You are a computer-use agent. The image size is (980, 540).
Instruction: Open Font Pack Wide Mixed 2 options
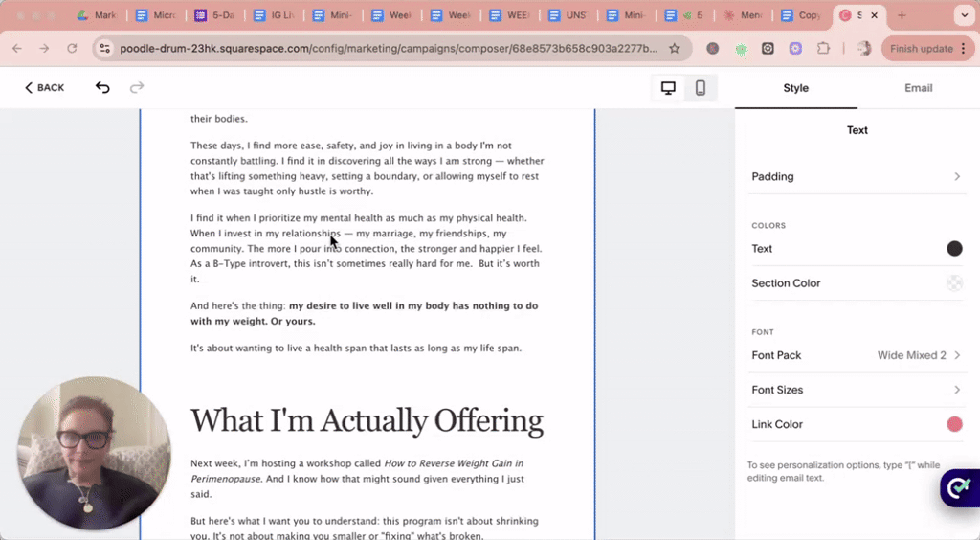(857, 355)
